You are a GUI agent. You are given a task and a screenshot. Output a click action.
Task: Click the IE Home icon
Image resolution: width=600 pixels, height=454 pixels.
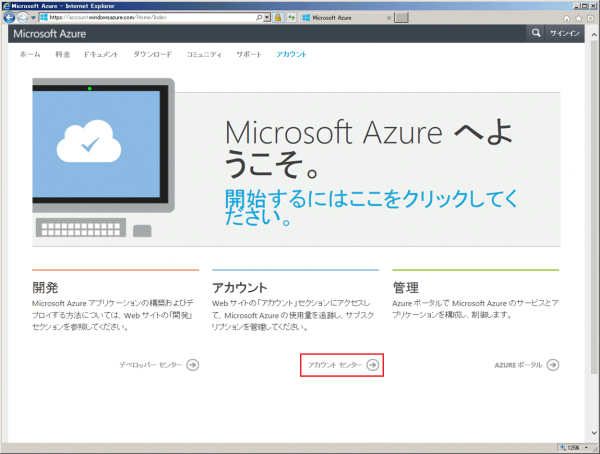pos(566,18)
